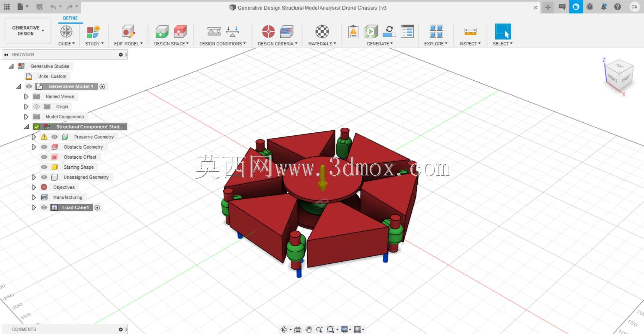Open the Generative Design workspace switcher
Viewport: 644px width, 334px height.
pyautogui.click(x=28, y=31)
